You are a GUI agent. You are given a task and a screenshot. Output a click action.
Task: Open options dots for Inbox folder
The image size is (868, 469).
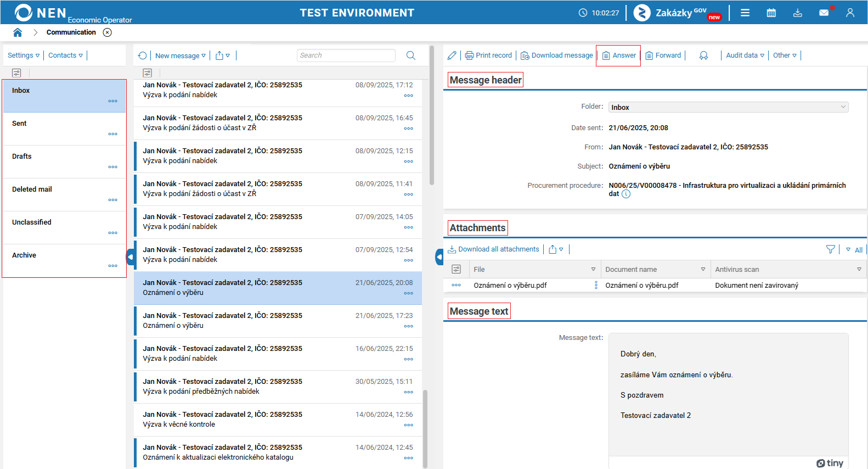point(113,101)
